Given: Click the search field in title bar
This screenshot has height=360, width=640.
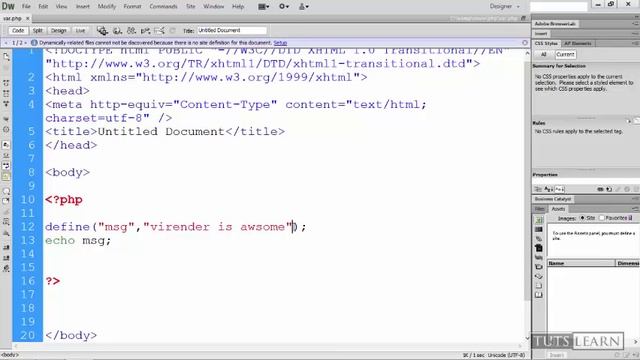Looking at the screenshot, I should pyautogui.click(x=558, y=7).
